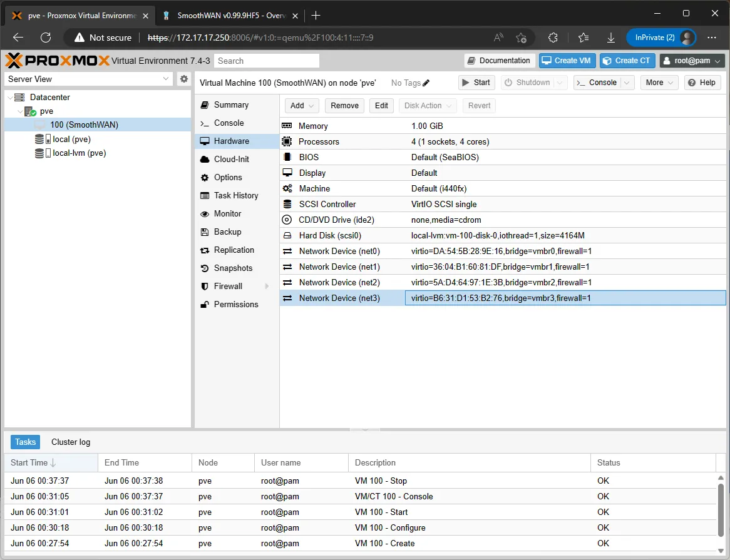Click the InPrivate profile button
The width and height of the screenshot is (730, 560).
[x=661, y=38]
